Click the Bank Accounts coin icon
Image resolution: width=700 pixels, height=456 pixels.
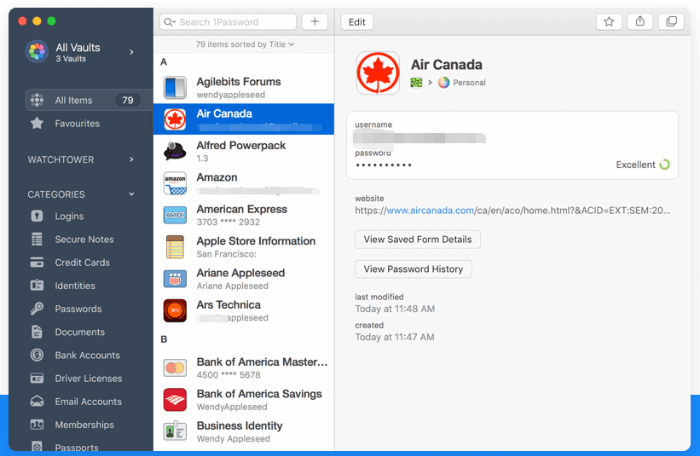(x=37, y=355)
